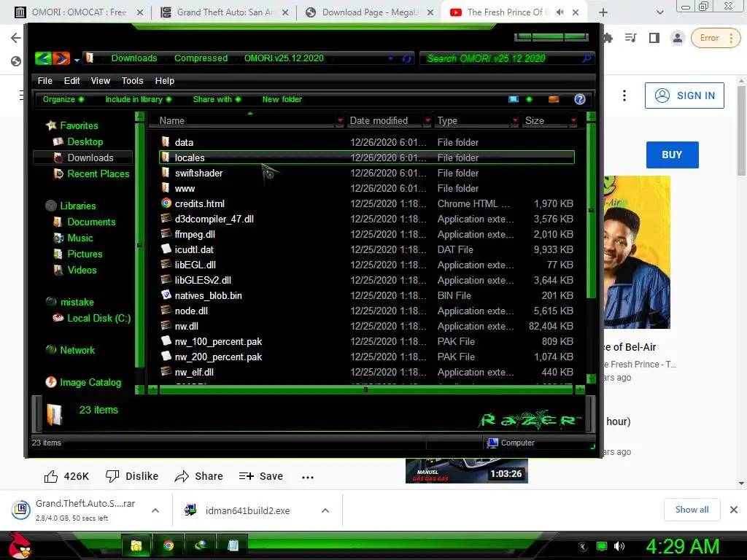Screen dimensions: 747x560
Task: Open a new Chrome tab
Action: point(603,12)
